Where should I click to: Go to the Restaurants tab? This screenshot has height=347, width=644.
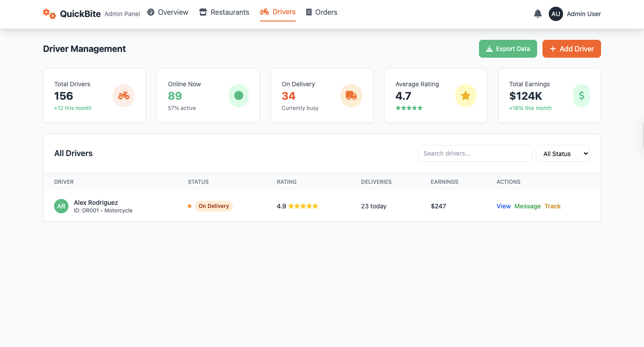[x=224, y=13]
